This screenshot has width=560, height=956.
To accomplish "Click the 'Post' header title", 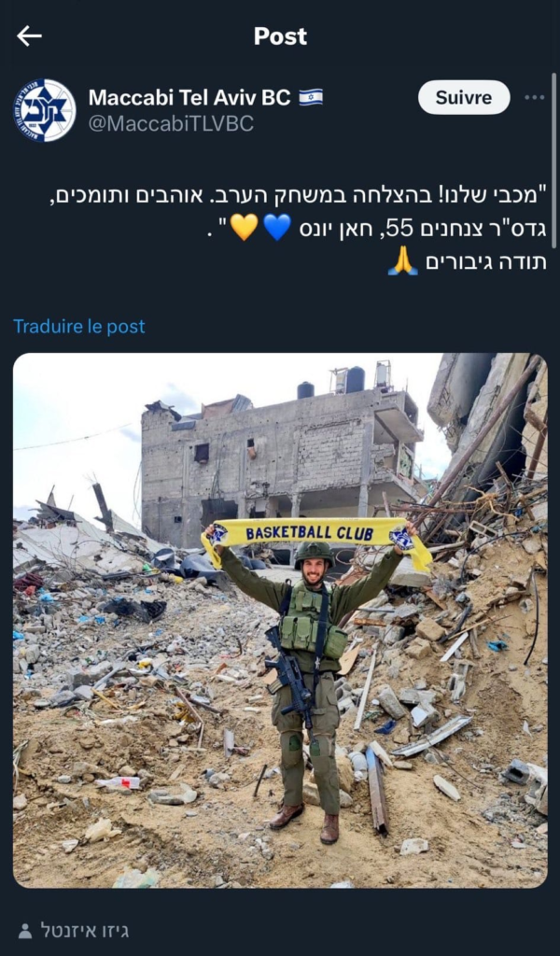I will click(x=280, y=36).
